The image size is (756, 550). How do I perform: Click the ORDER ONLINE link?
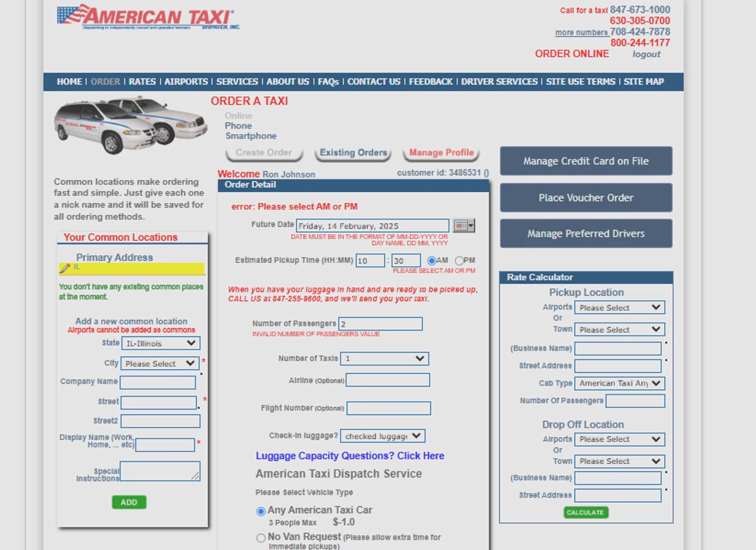(572, 54)
